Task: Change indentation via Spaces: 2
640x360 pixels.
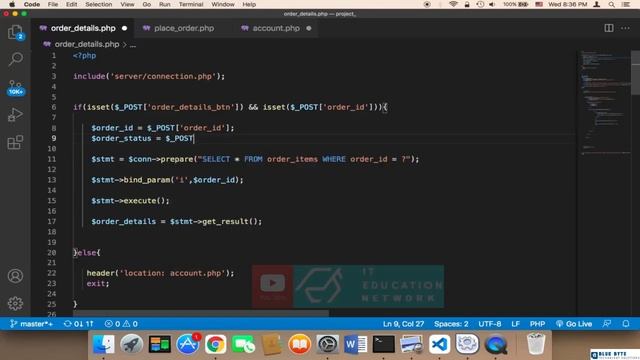Action: (x=451, y=324)
